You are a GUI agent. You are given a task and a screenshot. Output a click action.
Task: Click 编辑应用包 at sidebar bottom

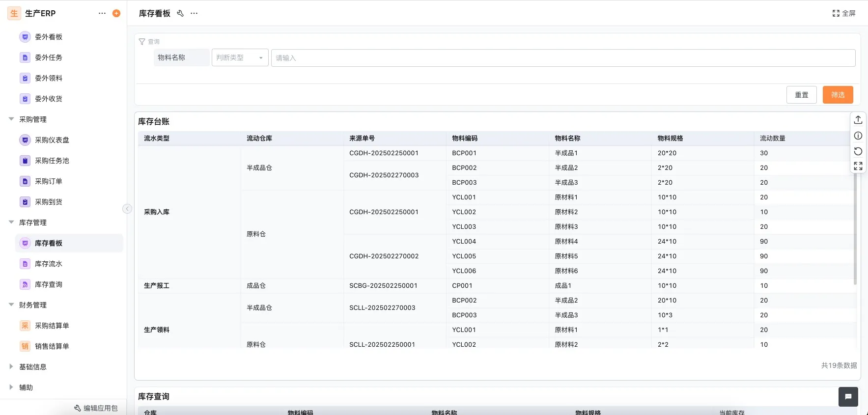96,408
